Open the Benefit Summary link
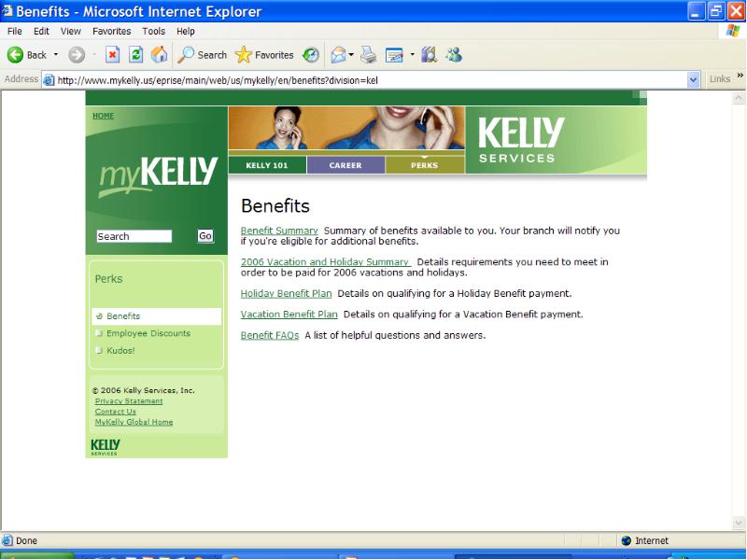This screenshot has height=560, width=747. tap(279, 231)
